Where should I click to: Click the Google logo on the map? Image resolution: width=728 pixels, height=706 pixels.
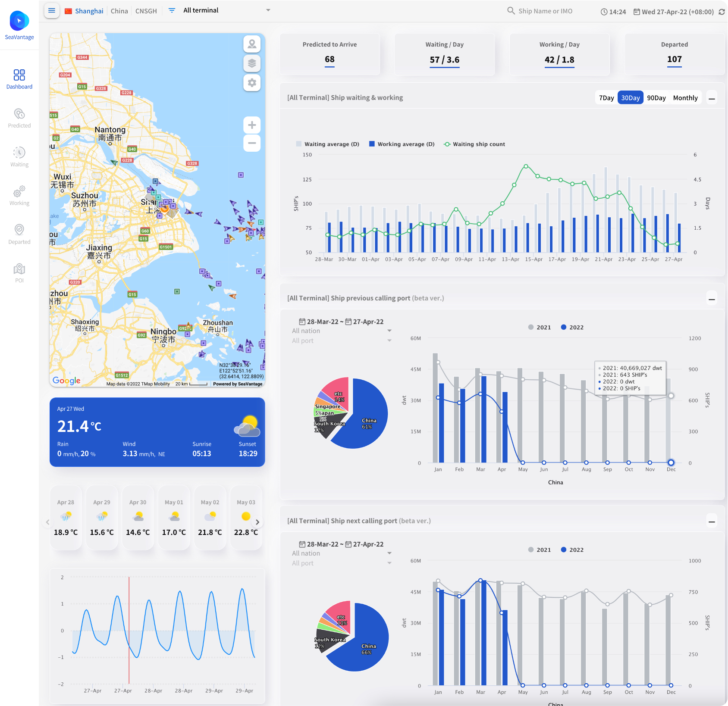(66, 380)
